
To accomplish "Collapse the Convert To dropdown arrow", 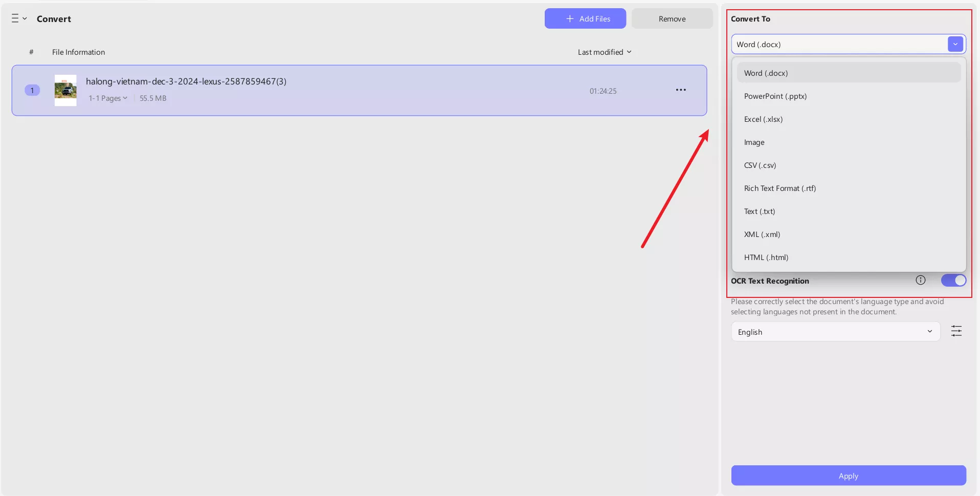I will coord(955,45).
